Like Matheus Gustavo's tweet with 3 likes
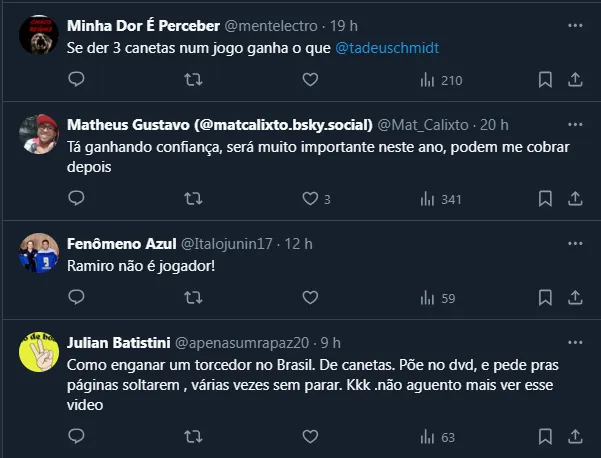The width and height of the screenshot is (601, 458). pyautogui.click(x=310, y=199)
